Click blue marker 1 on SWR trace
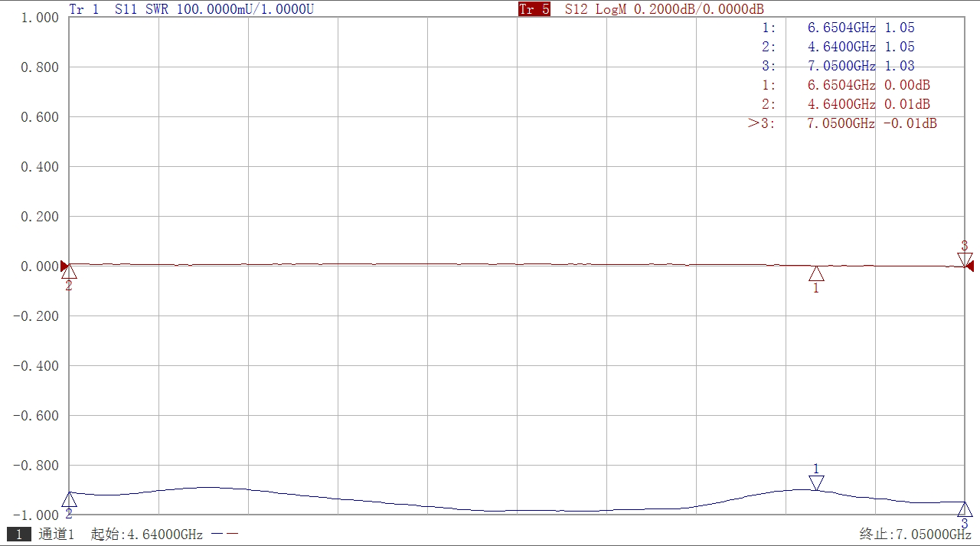This screenshot has width=980, height=546. click(x=816, y=482)
